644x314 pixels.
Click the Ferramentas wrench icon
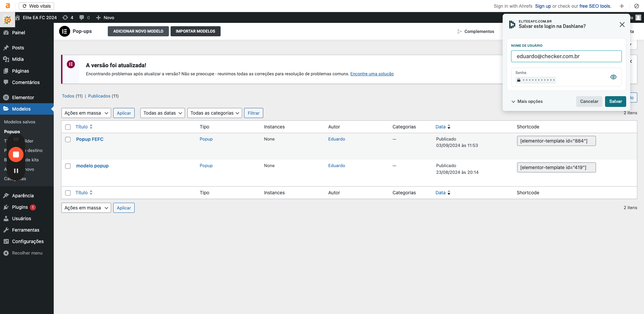point(6,230)
